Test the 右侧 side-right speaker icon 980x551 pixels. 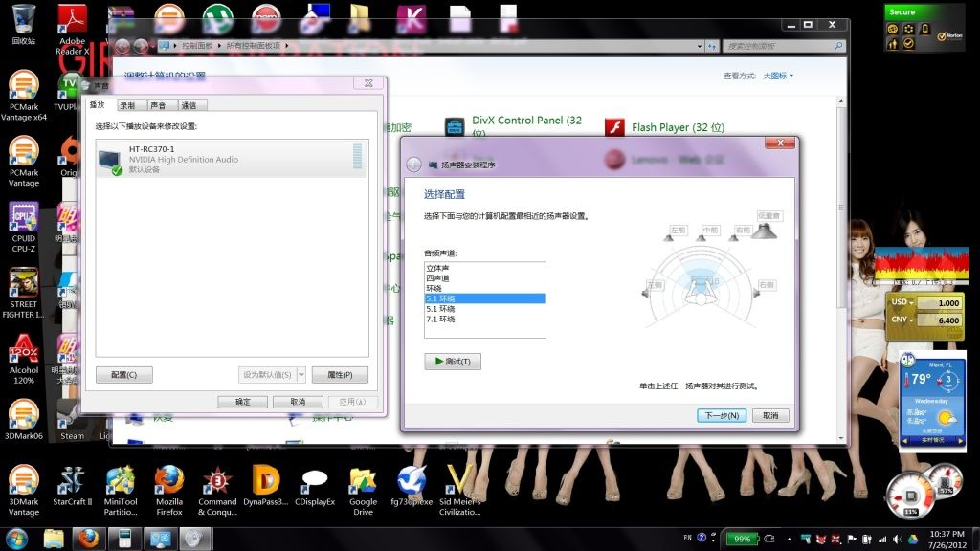tap(756, 293)
